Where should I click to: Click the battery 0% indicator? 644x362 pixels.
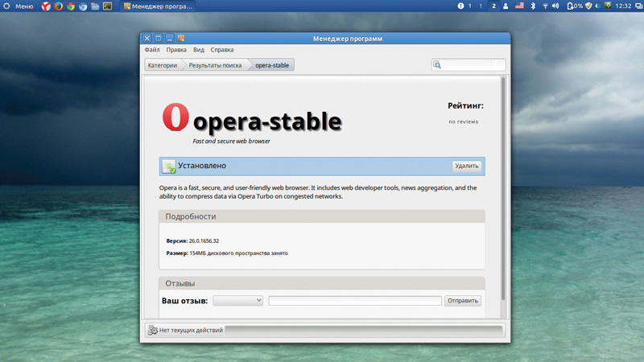[575, 6]
